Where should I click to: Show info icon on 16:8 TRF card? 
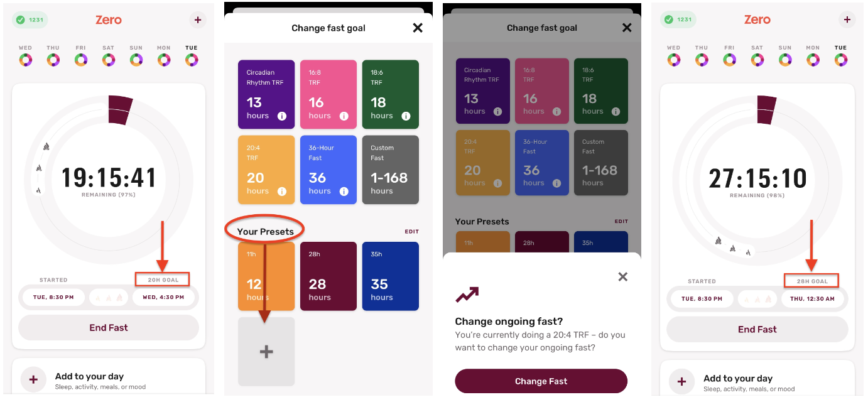pyautogui.click(x=344, y=116)
